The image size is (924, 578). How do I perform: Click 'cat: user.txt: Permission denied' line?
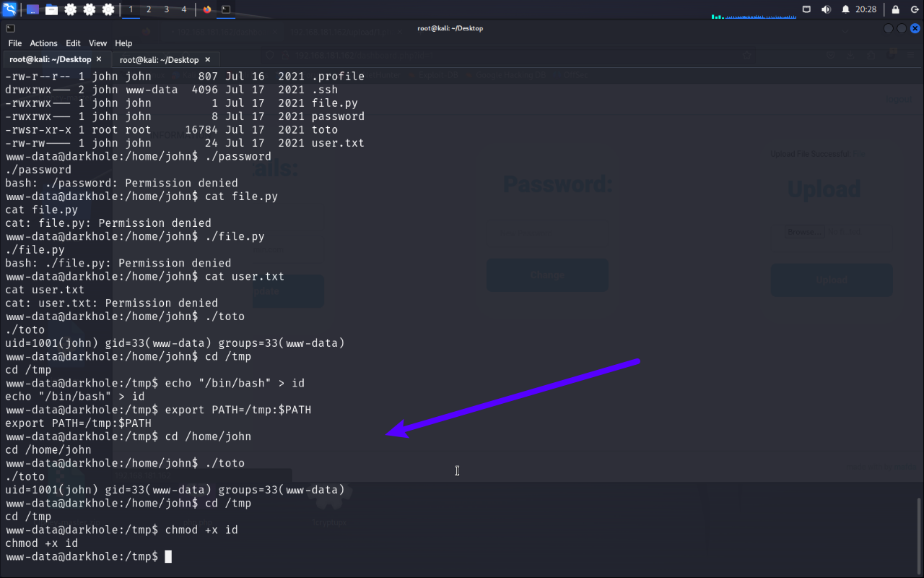(111, 303)
